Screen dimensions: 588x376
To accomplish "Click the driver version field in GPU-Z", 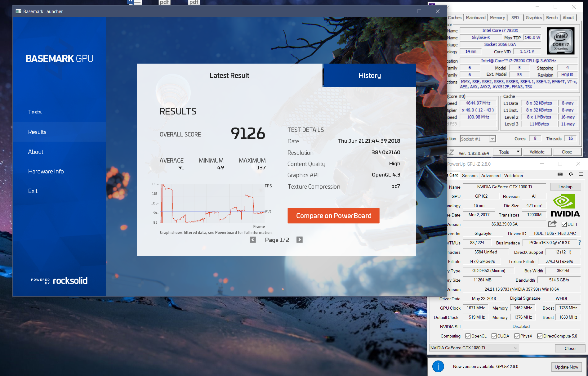I will (522, 289).
